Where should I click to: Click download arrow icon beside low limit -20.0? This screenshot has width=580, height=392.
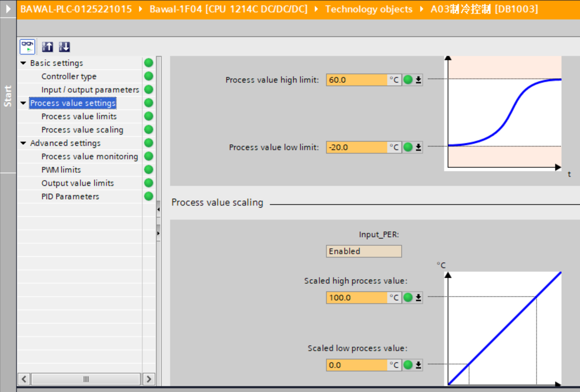[418, 148]
